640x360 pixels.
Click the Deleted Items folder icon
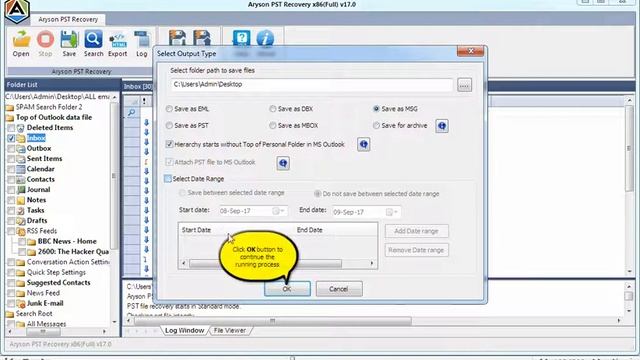[20, 128]
